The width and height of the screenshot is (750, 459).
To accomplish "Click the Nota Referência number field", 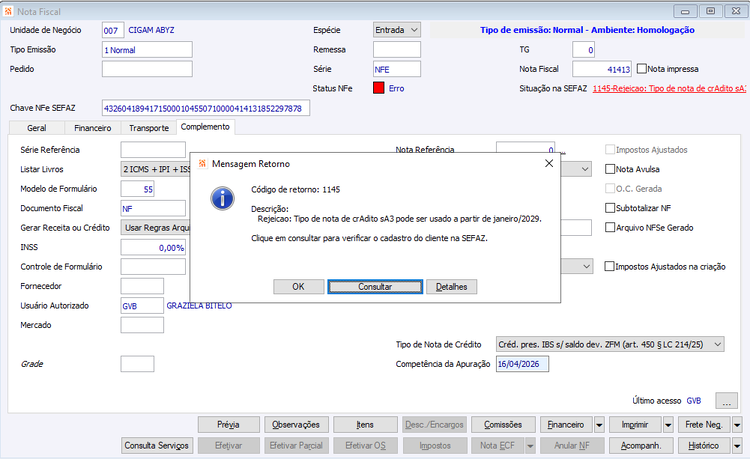I will point(526,147).
